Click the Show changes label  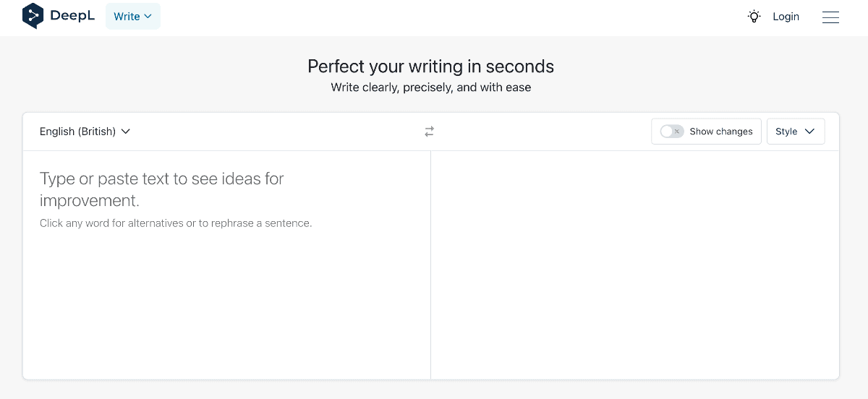[x=720, y=132]
